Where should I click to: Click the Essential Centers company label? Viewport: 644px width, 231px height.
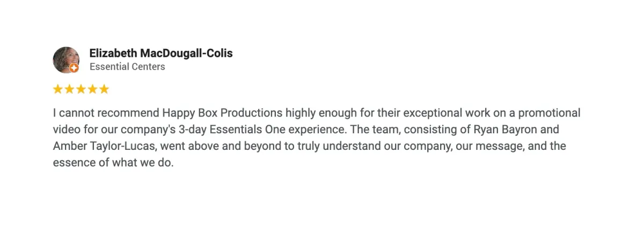click(x=127, y=67)
